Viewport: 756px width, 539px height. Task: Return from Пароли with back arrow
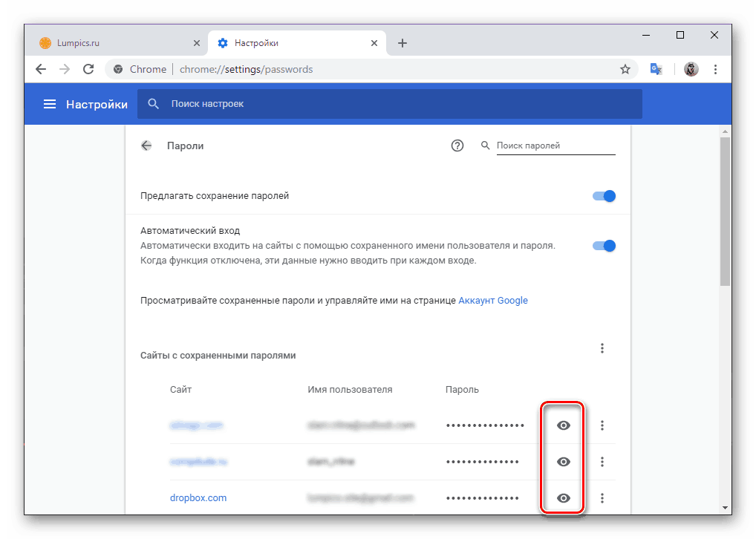coord(146,146)
